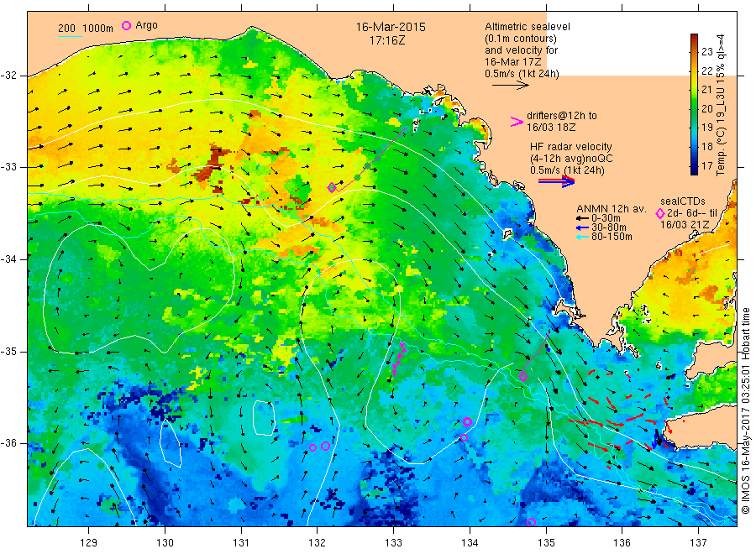The image size is (756, 554).
Task: Click the latitude label '-34'
Action: (x=9, y=259)
